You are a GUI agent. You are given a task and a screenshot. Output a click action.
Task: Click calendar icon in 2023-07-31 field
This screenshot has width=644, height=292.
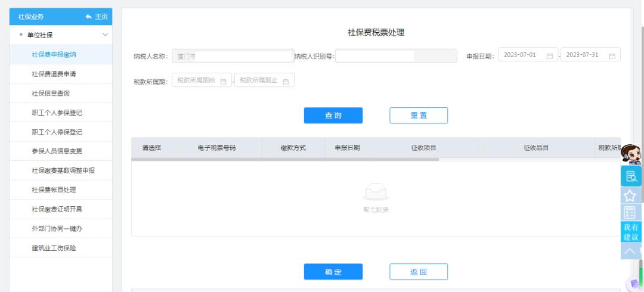coord(612,56)
